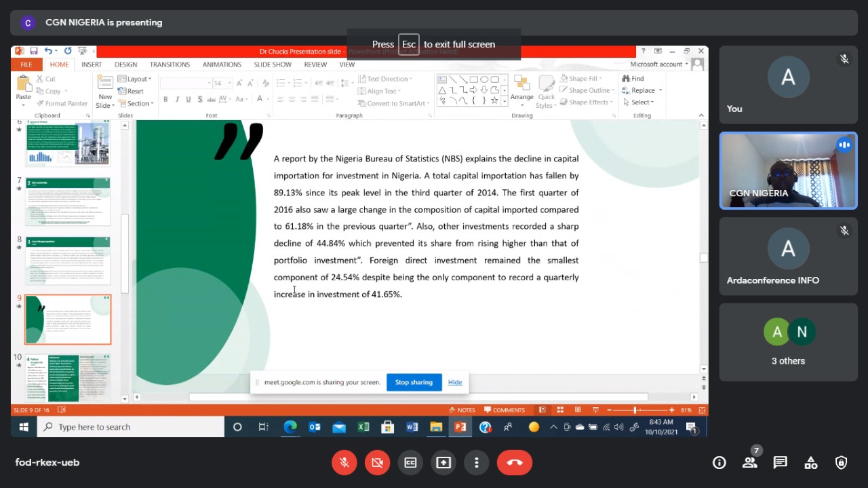Click Stop sharing button

[x=414, y=382]
